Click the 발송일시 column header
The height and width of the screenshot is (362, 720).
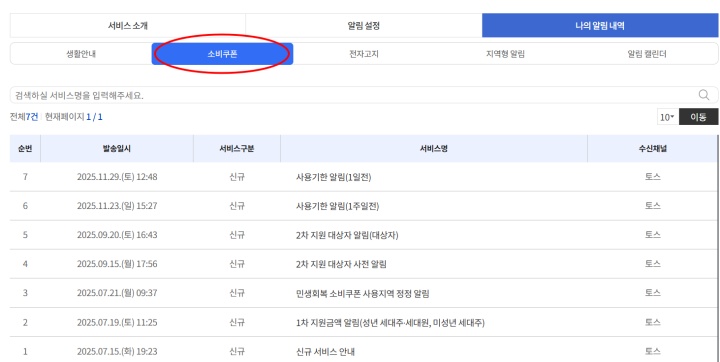click(x=117, y=148)
